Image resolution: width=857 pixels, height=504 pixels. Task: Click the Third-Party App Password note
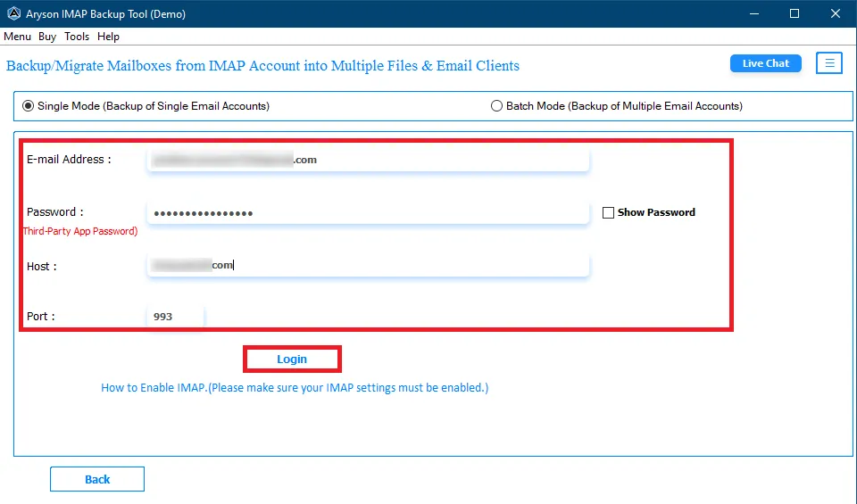click(x=79, y=231)
